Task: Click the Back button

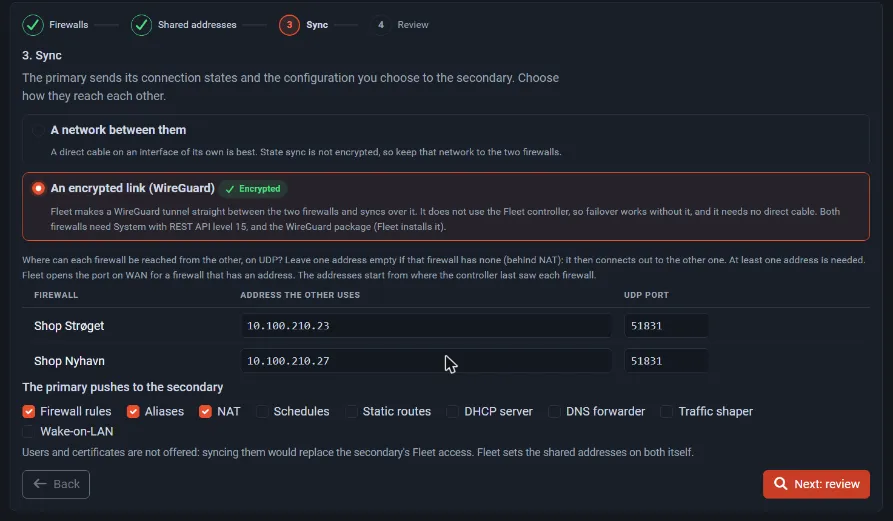Action: click(56, 485)
